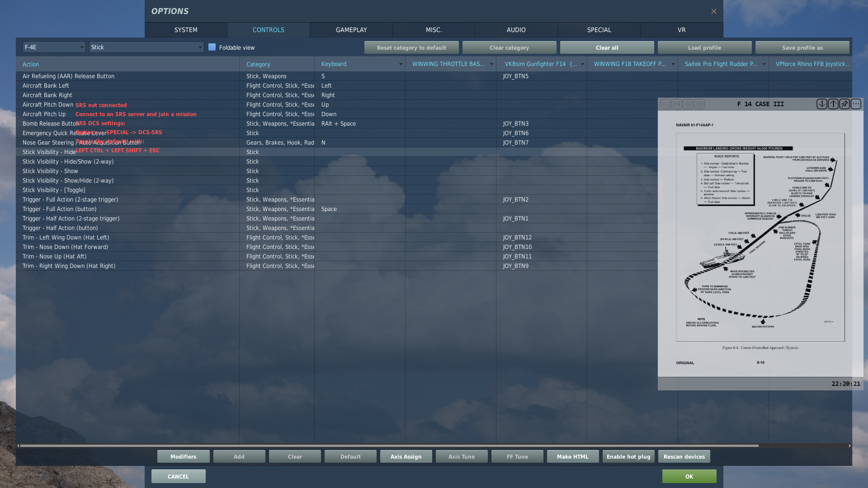Jump to first kneeboard page icon
Screen dimensions: 868x488
coord(677,104)
